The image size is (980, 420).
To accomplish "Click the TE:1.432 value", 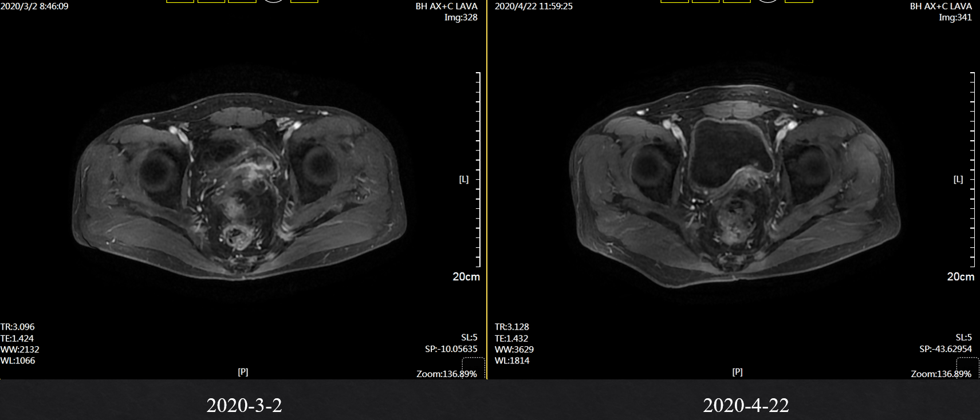I will click(511, 338).
